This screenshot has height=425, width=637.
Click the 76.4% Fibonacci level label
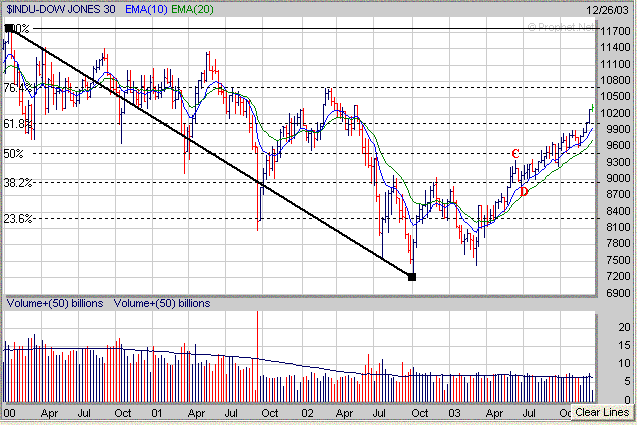click(x=17, y=88)
